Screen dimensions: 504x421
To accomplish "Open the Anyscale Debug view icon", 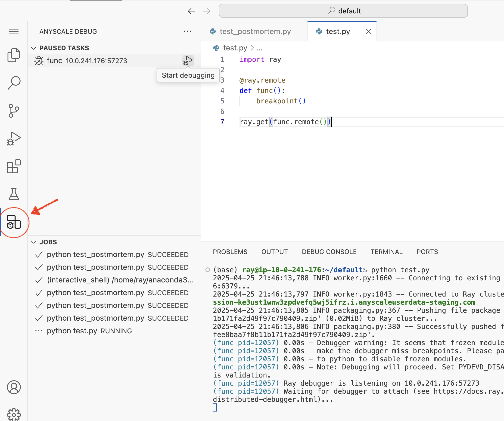I will coord(14,222).
